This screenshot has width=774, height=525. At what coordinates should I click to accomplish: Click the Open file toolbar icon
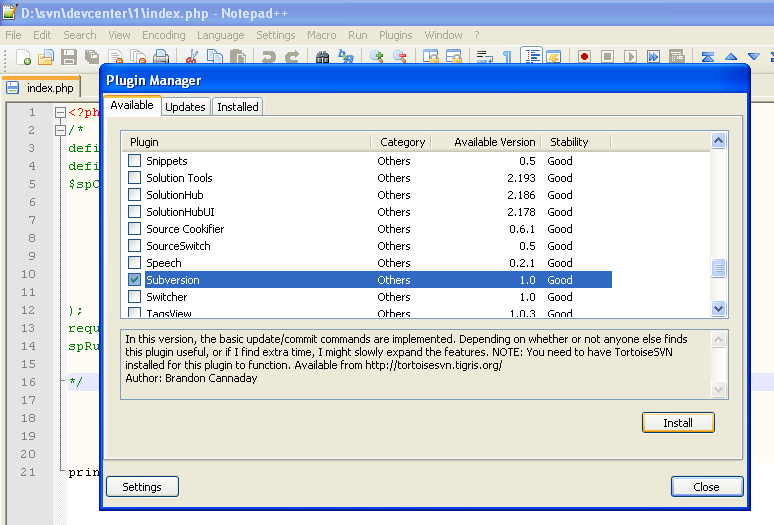(x=46, y=57)
